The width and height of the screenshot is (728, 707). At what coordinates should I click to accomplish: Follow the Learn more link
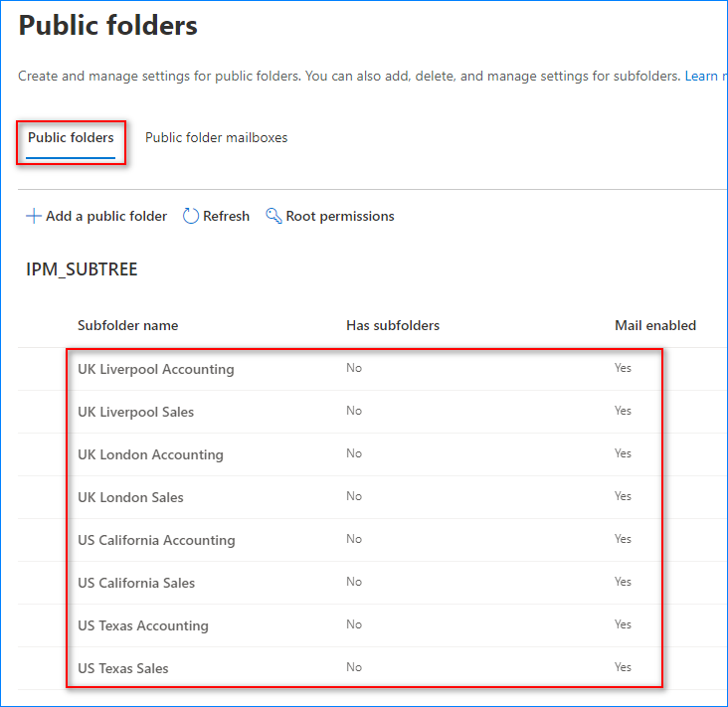706,77
